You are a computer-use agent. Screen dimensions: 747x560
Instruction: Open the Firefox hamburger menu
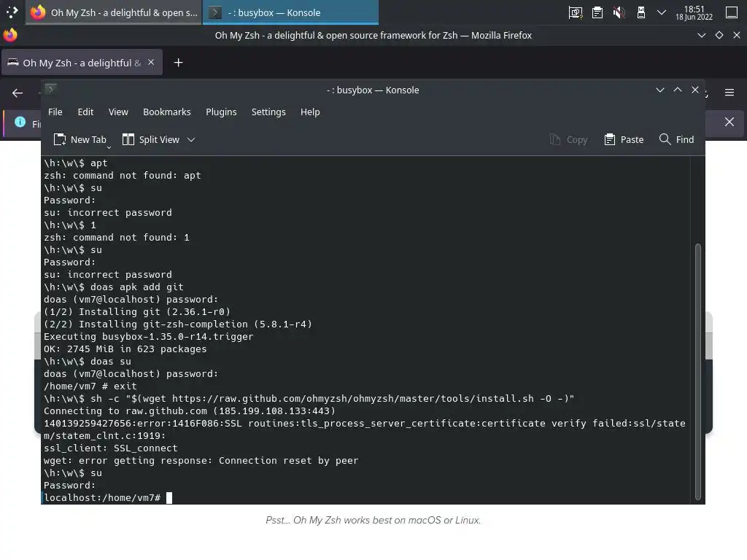729,93
